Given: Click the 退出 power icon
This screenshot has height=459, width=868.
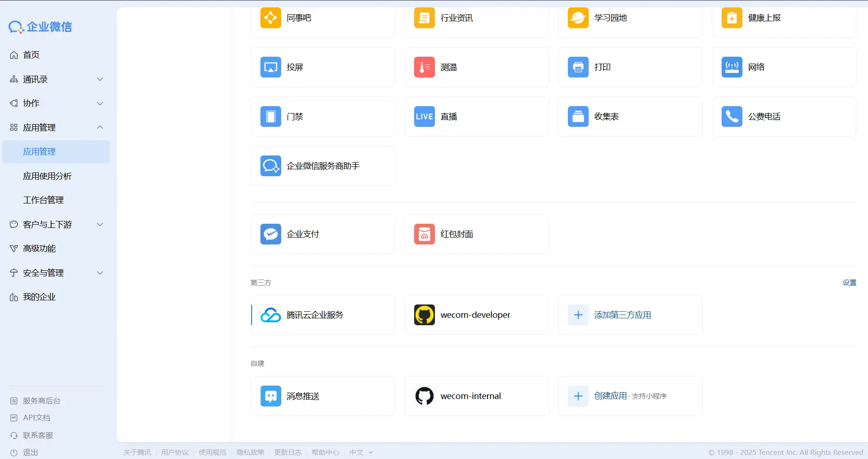Looking at the screenshot, I should click(x=14, y=453).
